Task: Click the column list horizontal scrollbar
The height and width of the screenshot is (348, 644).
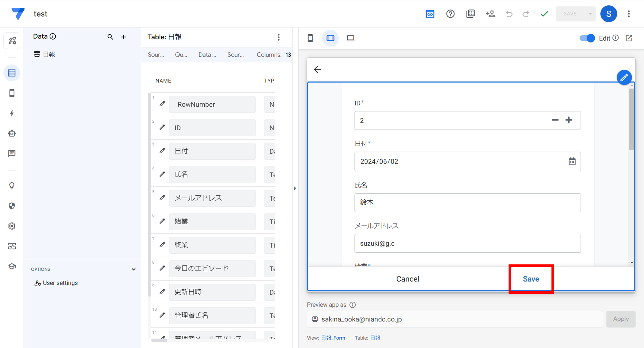Action: (x=159, y=340)
